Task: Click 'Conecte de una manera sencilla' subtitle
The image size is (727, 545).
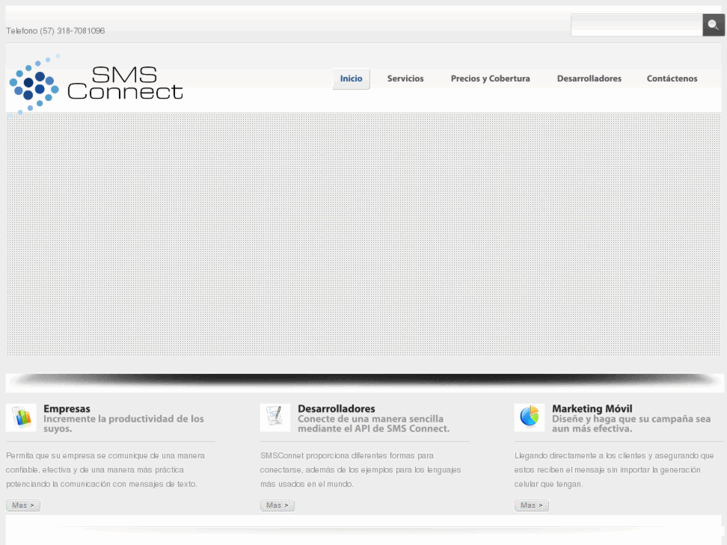Action: [374, 423]
